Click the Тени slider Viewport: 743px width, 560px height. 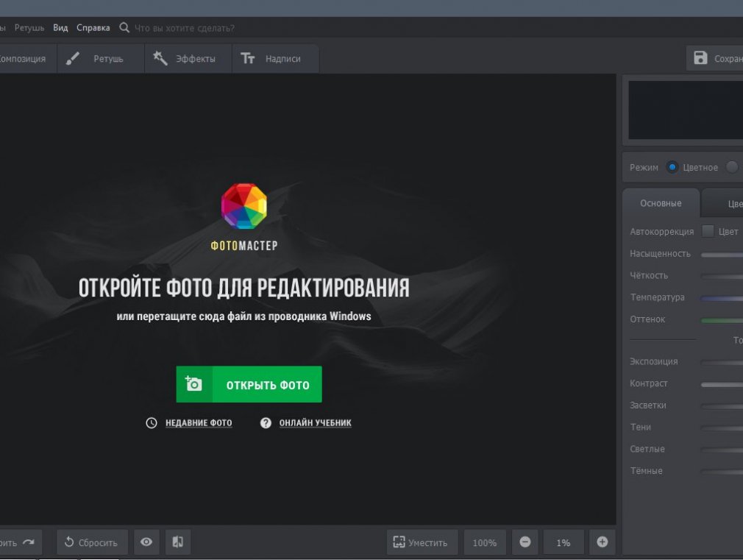click(722, 428)
